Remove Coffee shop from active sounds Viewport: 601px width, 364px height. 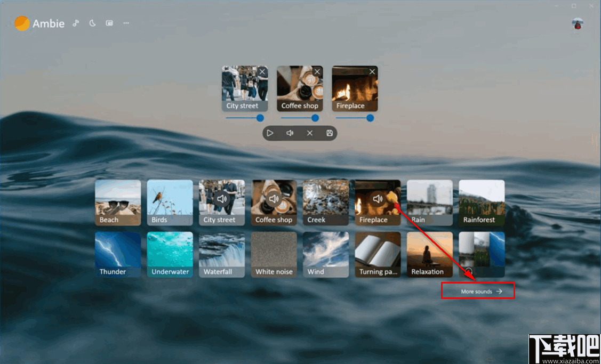pyautogui.click(x=317, y=71)
